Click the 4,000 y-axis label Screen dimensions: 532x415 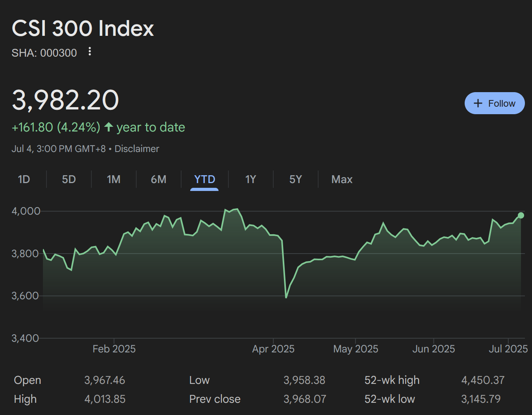[26, 211]
